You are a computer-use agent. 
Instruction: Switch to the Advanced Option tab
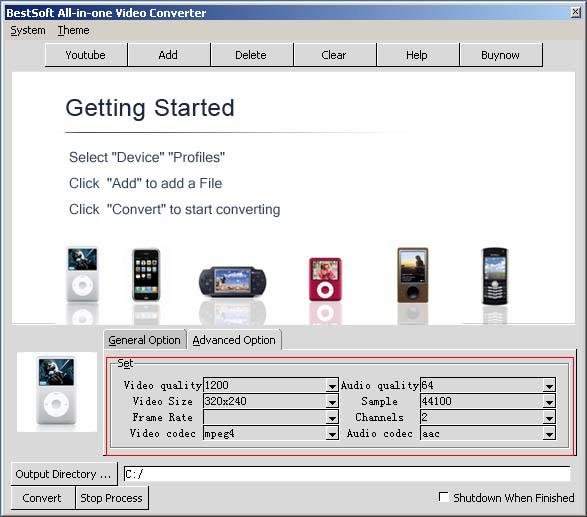point(234,340)
